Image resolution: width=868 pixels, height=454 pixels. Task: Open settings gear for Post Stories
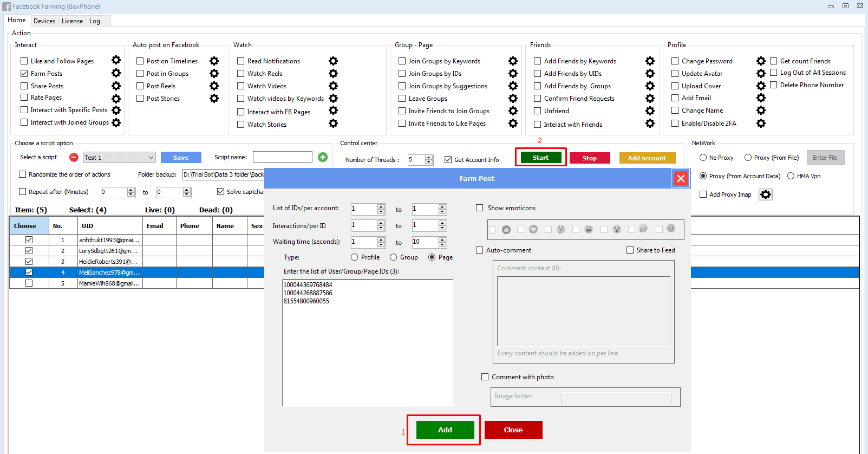click(x=214, y=98)
